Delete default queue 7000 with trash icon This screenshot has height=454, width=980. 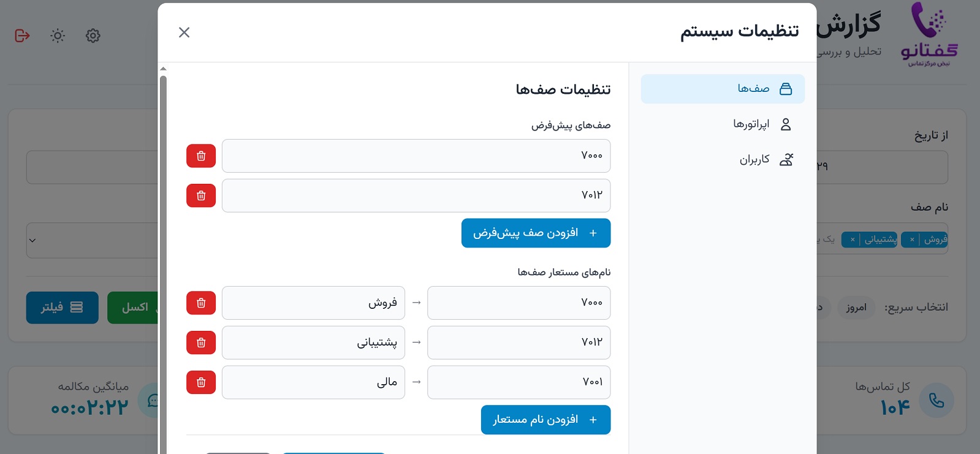click(x=200, y=156)
